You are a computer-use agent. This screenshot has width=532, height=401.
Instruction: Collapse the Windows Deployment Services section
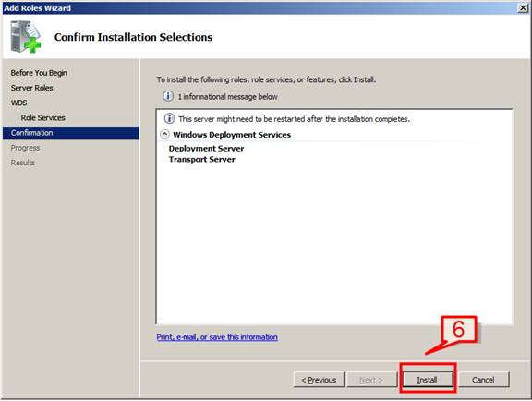pos(164,135)
